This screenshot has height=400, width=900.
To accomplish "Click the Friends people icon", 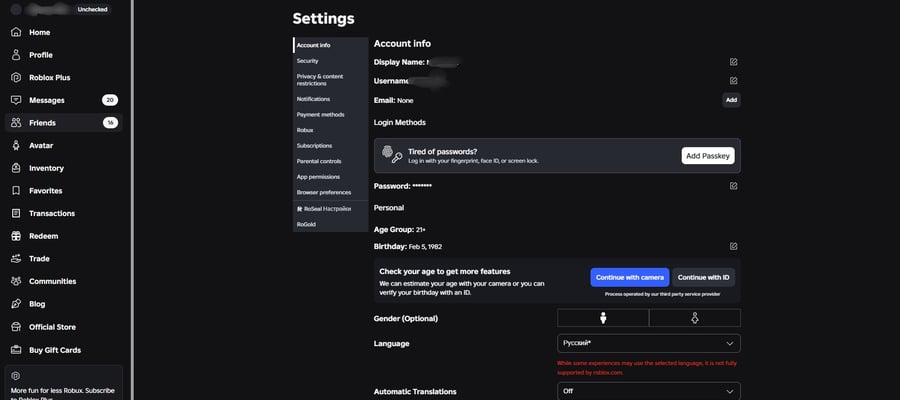I will 16,123.
